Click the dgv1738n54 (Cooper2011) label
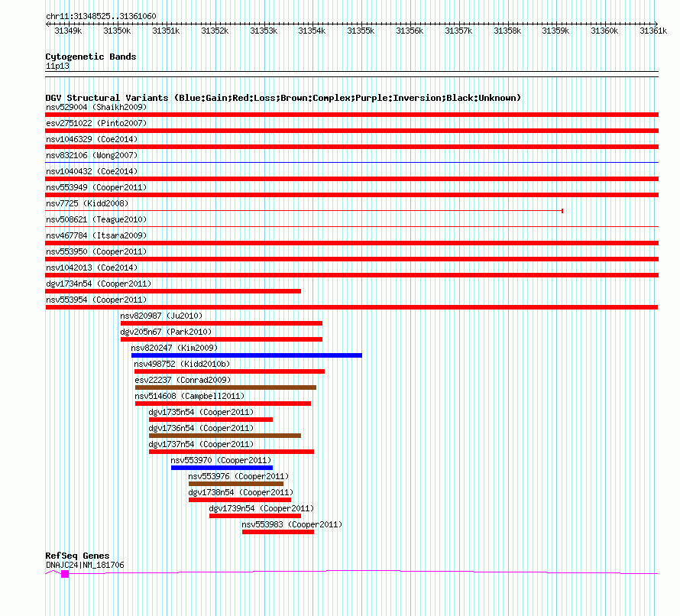This screenshot has height=616, width=680. [x=241, y=492]
